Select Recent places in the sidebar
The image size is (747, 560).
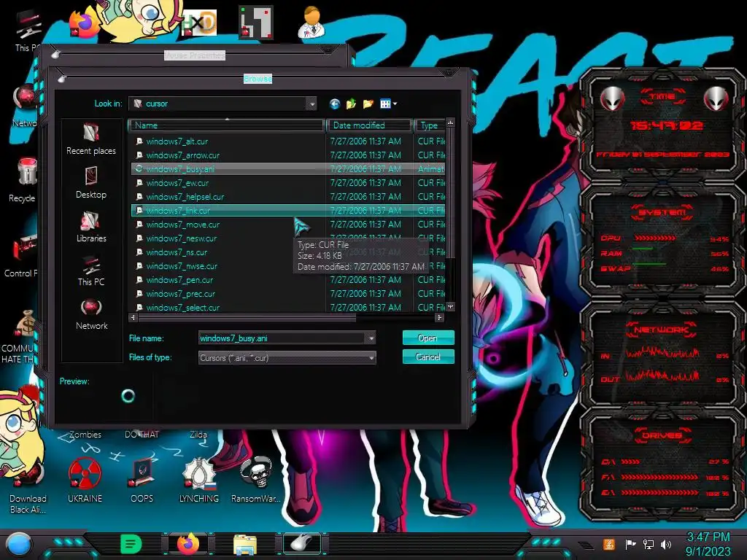(91, 139)
